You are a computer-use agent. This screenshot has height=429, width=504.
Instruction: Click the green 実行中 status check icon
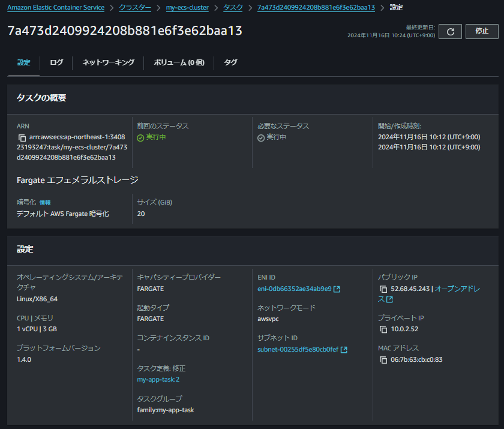pos(140,138)
